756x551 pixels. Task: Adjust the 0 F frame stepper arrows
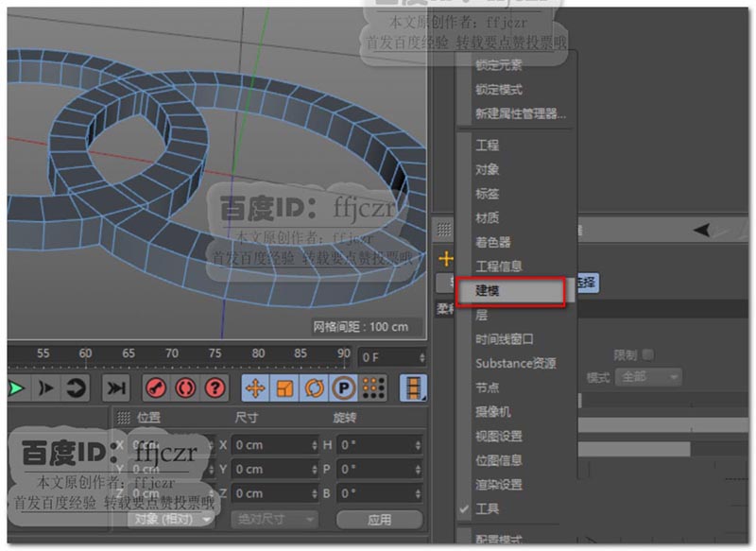(x=421, y=357)
